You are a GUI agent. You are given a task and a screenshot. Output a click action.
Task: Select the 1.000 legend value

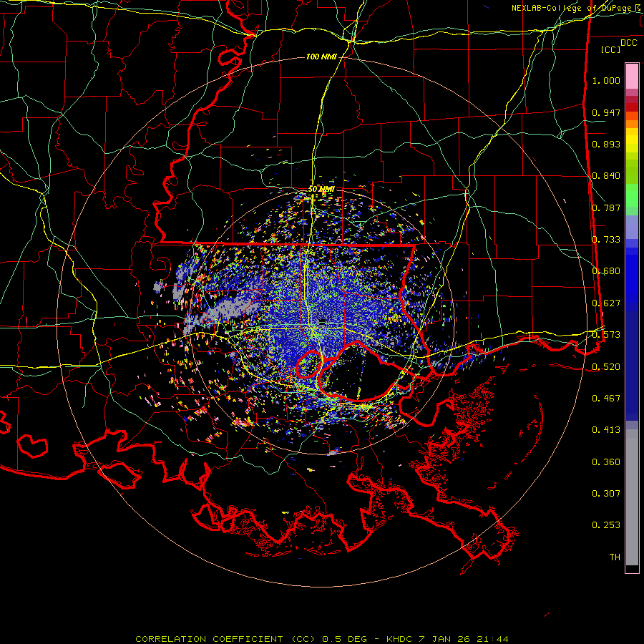tap(606, 80)
